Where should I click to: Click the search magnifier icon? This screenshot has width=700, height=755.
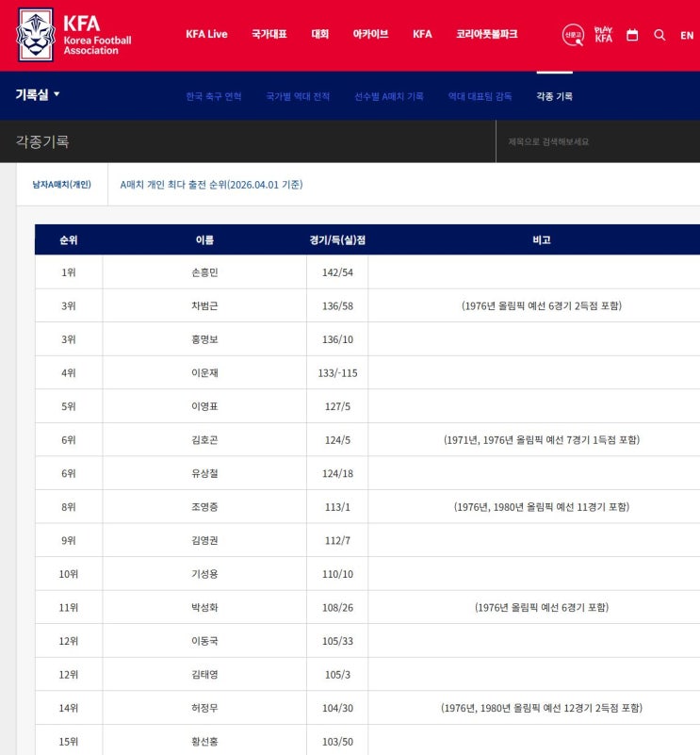[659, 35]
